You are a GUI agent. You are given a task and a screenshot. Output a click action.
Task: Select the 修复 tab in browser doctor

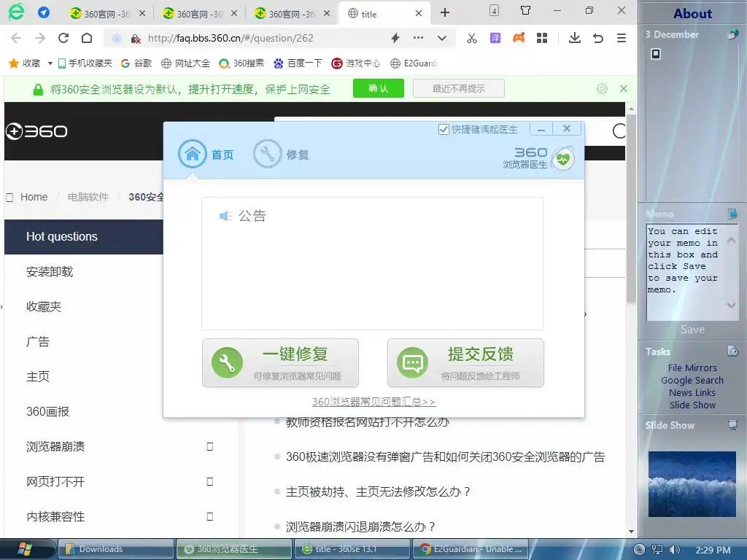click(281, 155)
